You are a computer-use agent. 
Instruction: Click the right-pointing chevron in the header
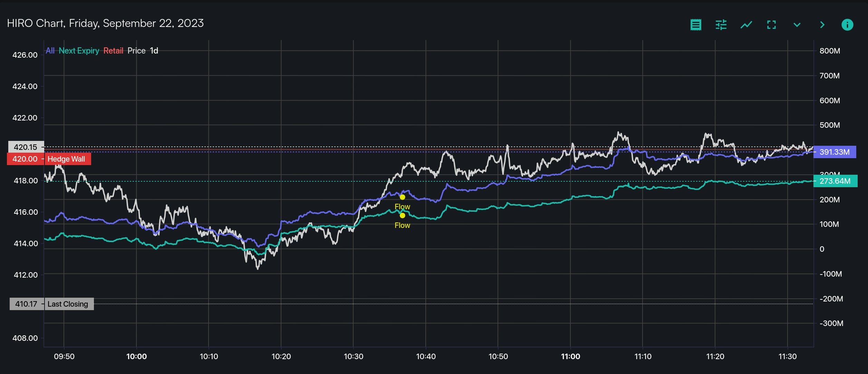(822, 25)
